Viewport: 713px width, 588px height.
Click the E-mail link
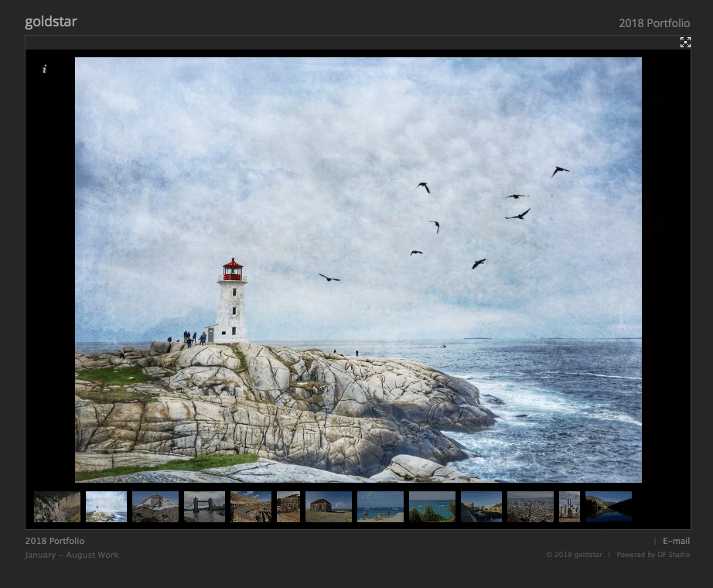click(x=676, y=541)
